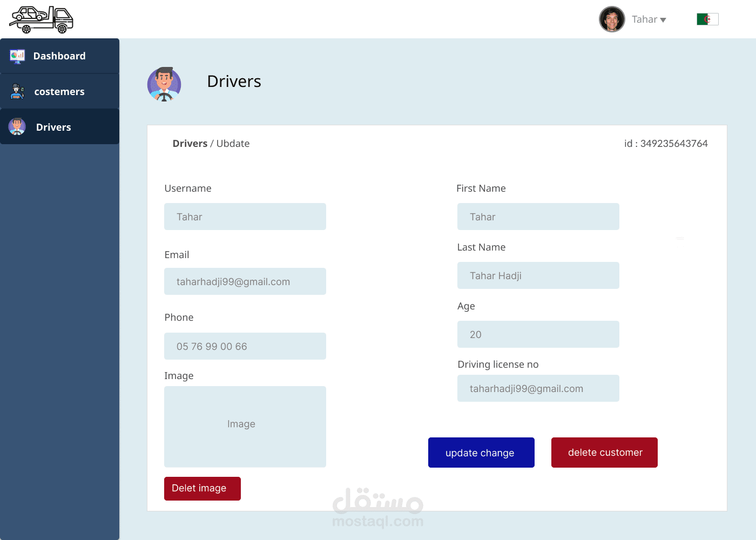Viewport: 756px width, 540px height.
Task: Go to the costemers menu item
Action: coord(59,92)
